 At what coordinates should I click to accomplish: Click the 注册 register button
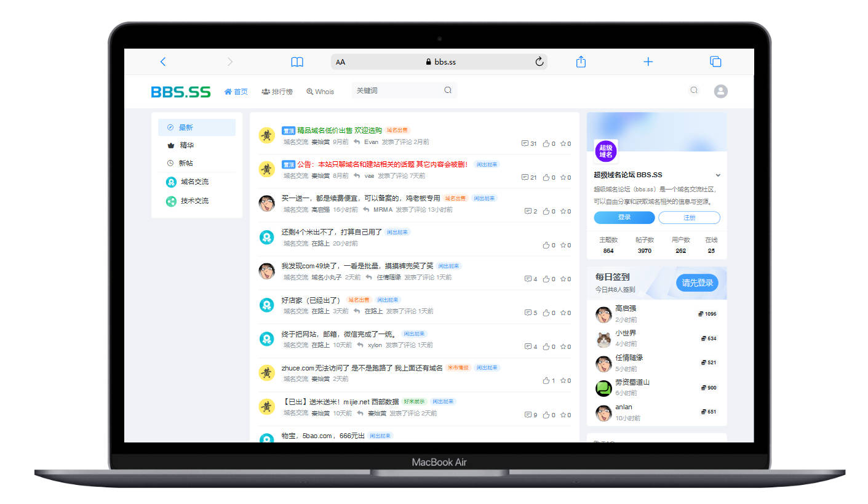click(689, 217)
